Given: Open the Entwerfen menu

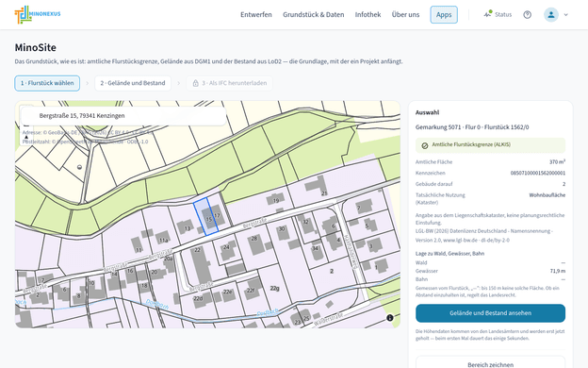Looking at the screenshot, I should coord(256,15).
